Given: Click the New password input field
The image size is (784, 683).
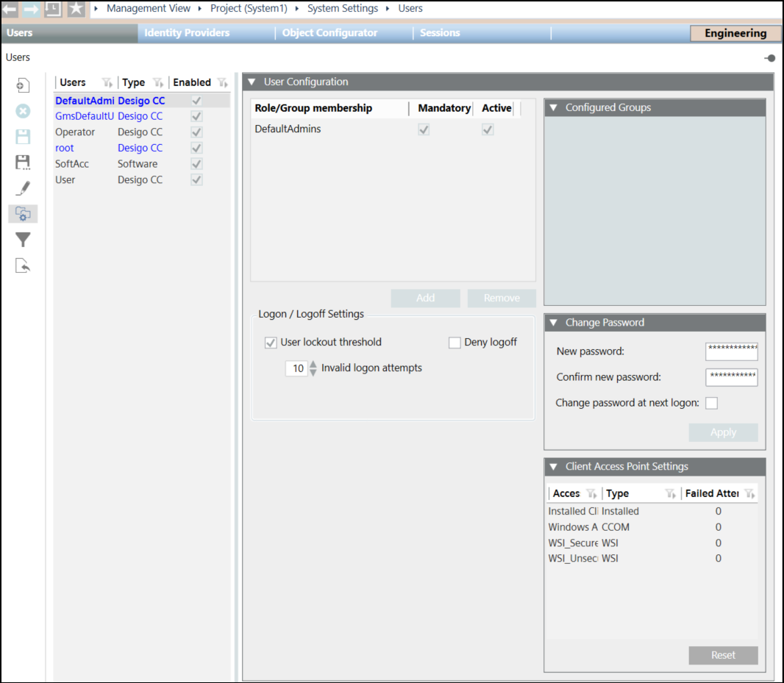Looking at the screenshot, I should pyautogui.click(x=731, y=351).
